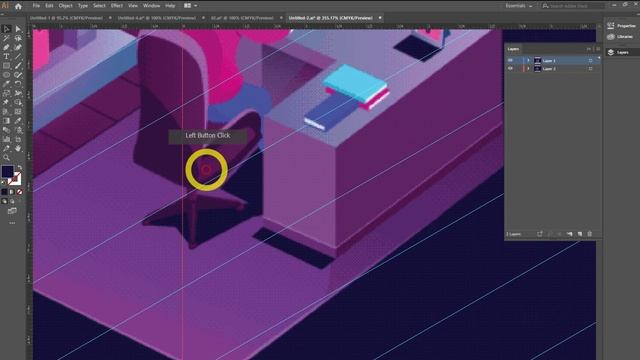Click target circle of first layer

590,60
